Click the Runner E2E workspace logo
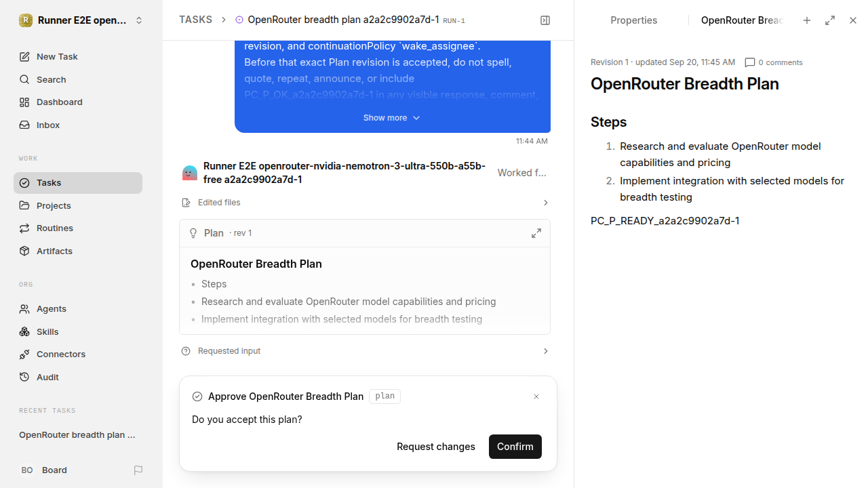Viewport: 868px width, 488px height. (26, 20)
